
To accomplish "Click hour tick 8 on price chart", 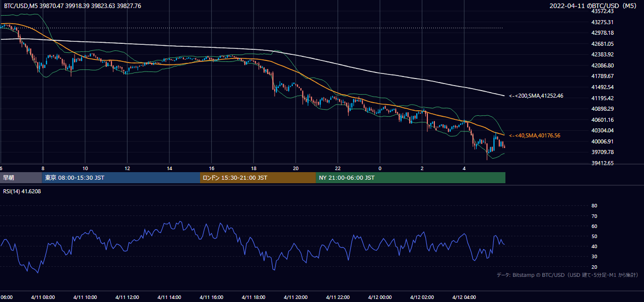I will [x=43, y=168].
